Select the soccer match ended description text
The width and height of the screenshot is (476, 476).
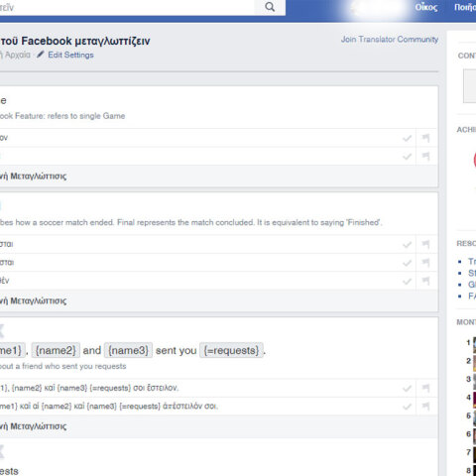(190, 222)
